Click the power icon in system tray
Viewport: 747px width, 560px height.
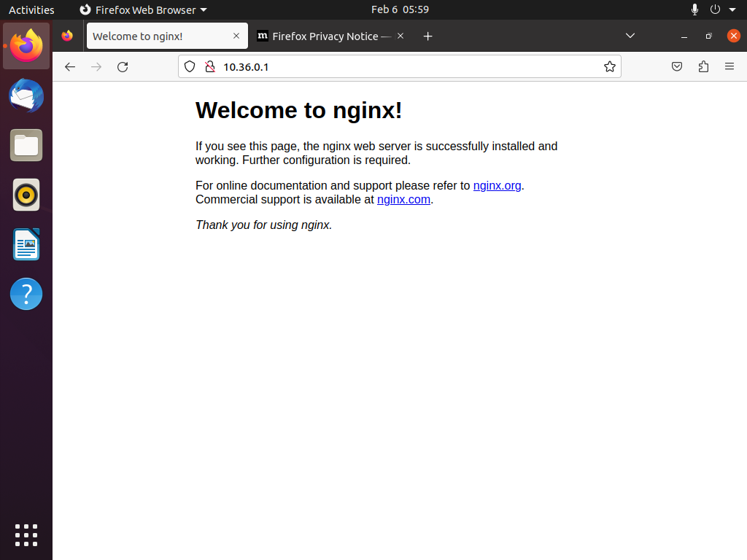click(x=715, y=9)
